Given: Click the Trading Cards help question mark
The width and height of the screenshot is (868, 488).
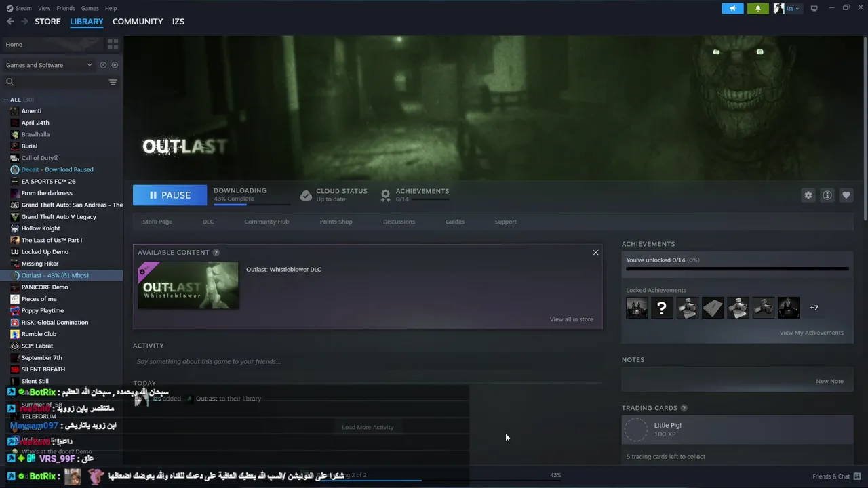Looking at the screenshot, I should click(x=684, y=408).
